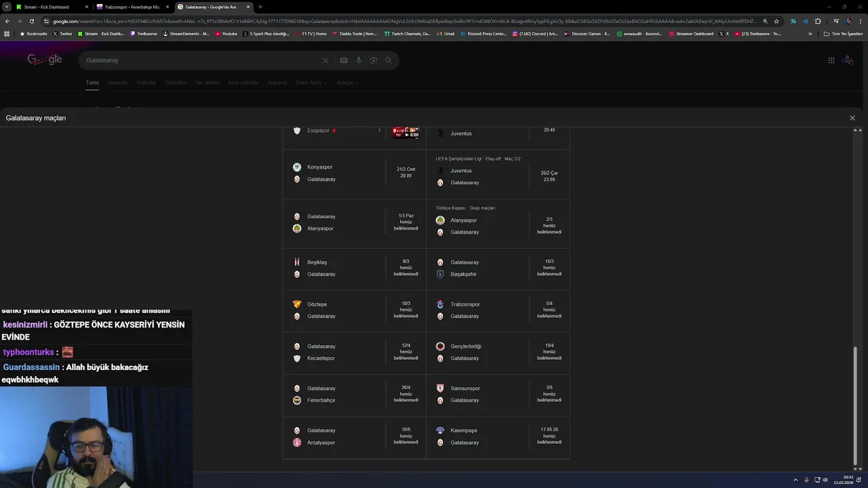Select the Haberler results tab

[x=118, y=83]
